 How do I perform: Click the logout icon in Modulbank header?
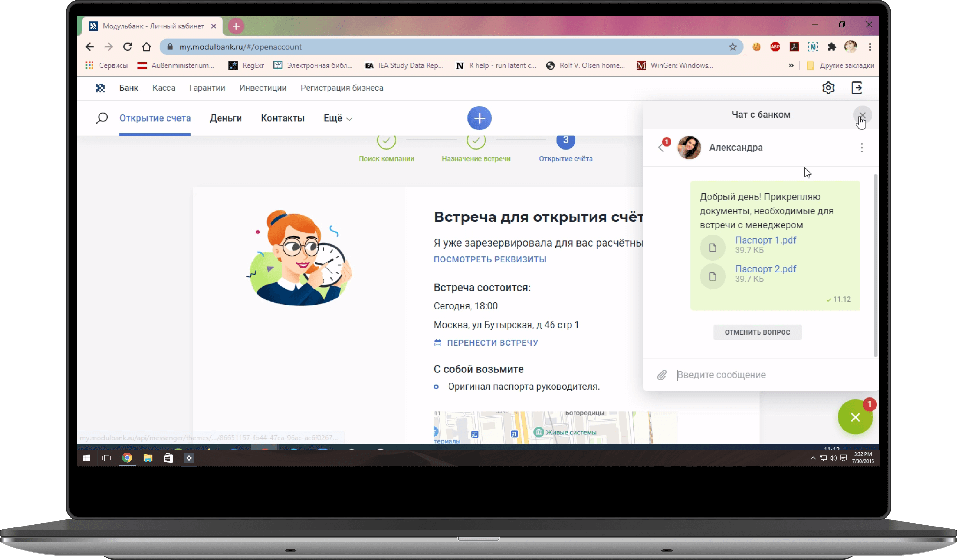pos(857,88)
